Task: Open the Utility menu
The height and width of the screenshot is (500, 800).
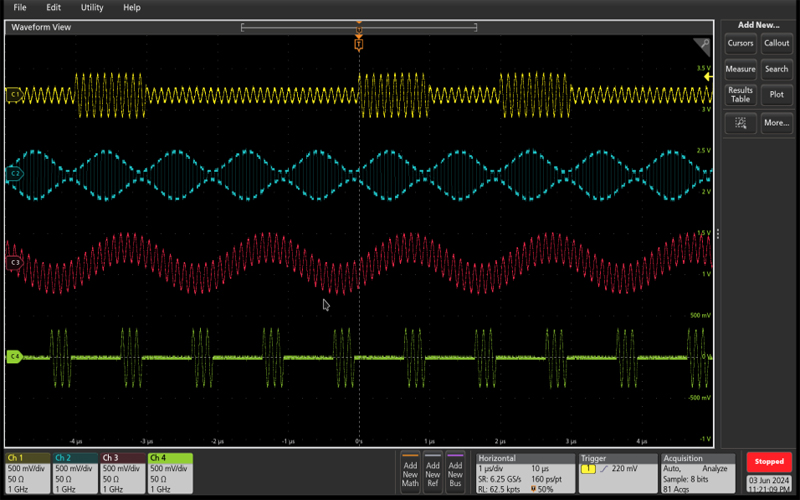Action: click(92, 8)
